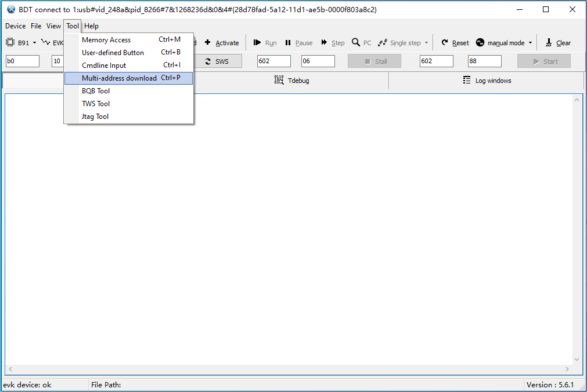Image resolution: width=587 pixels, height=392 pixels.
Task: Expand the Single step dropdown arrow
Action: pyautogui.click(x=426, y=43)
